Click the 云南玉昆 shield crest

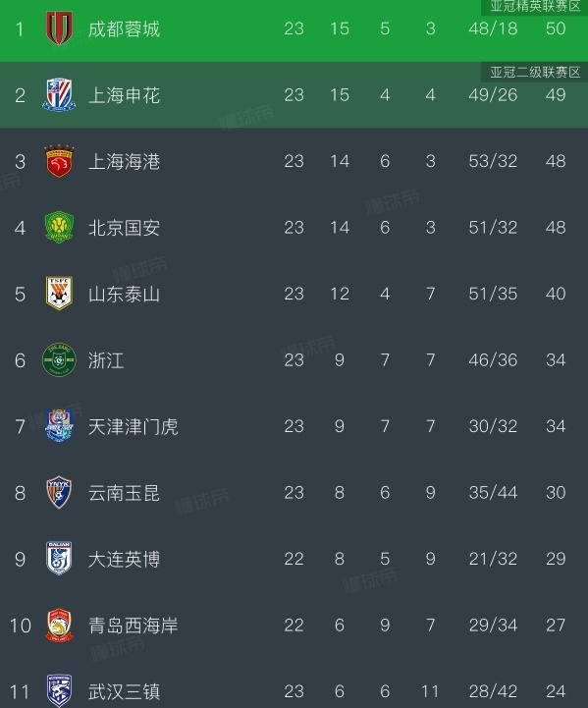coord(59,492)
